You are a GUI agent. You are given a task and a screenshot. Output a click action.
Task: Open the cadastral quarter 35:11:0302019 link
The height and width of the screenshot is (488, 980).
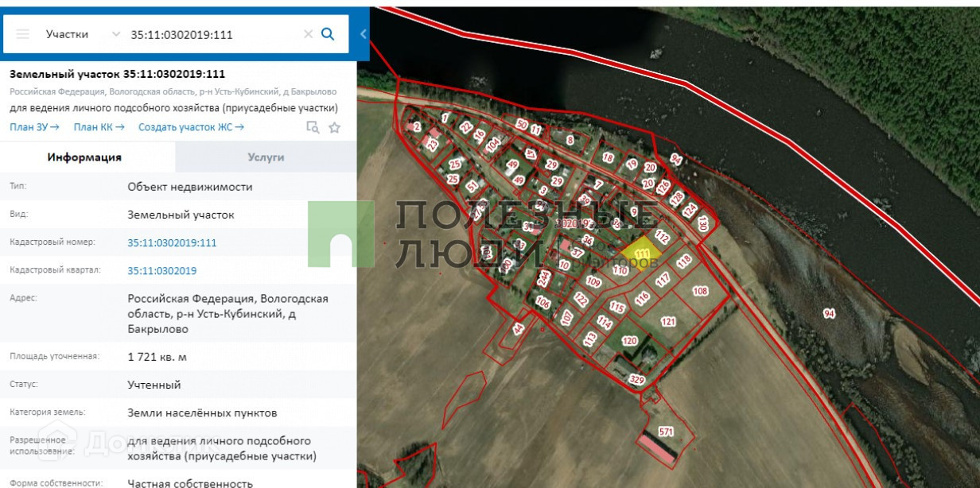pyautogui.click(x=162, y=271)
